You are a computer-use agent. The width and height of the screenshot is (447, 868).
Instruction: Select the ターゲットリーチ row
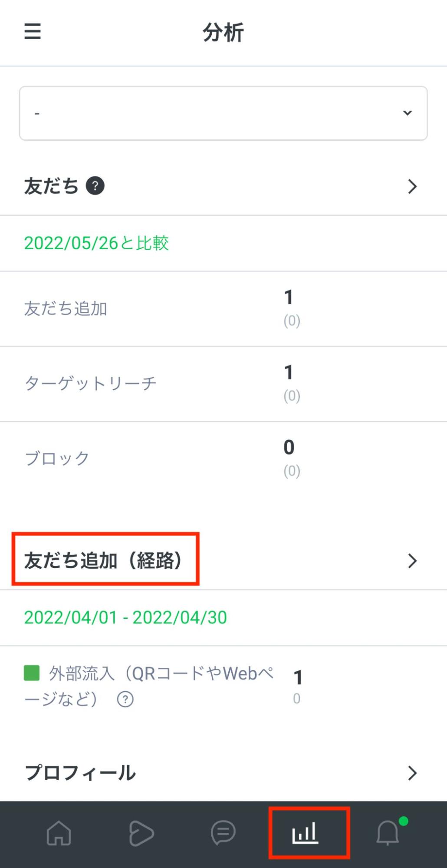coord(92,383)
